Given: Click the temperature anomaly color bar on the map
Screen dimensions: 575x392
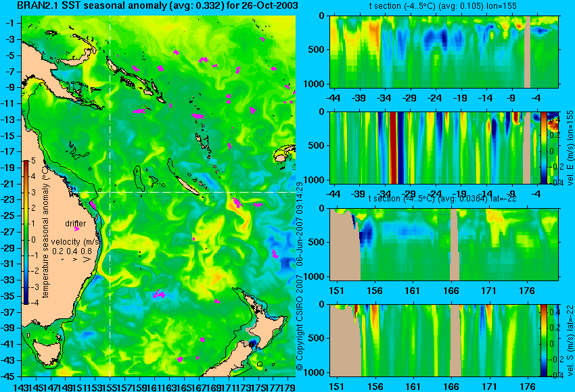Looking at the screenshot, I should tap(26, 232).
